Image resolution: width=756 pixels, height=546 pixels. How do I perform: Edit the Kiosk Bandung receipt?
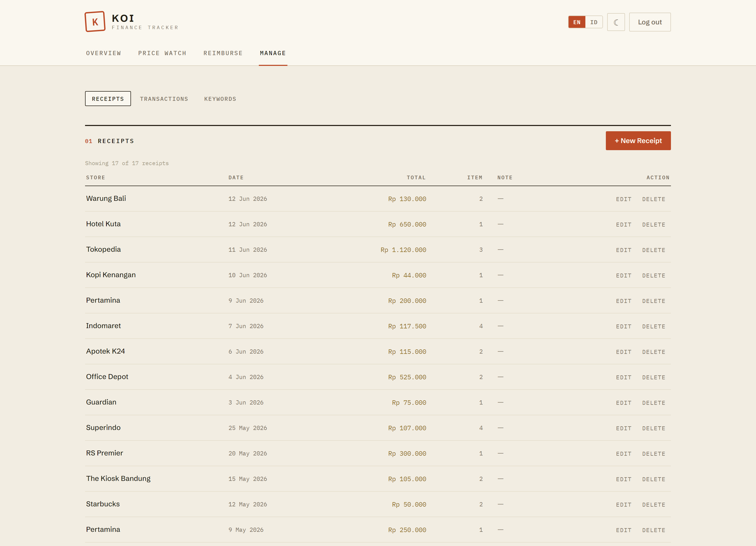[x=624, y=479]
